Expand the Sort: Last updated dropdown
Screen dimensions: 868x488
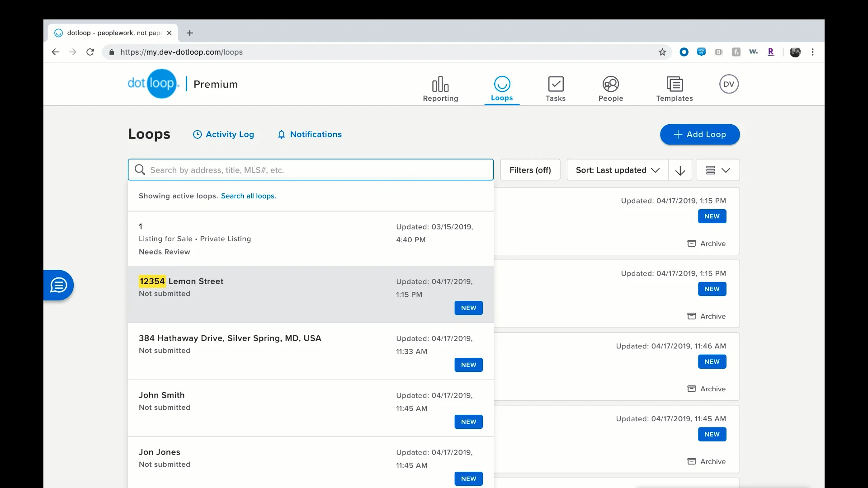tap(617, 170)
